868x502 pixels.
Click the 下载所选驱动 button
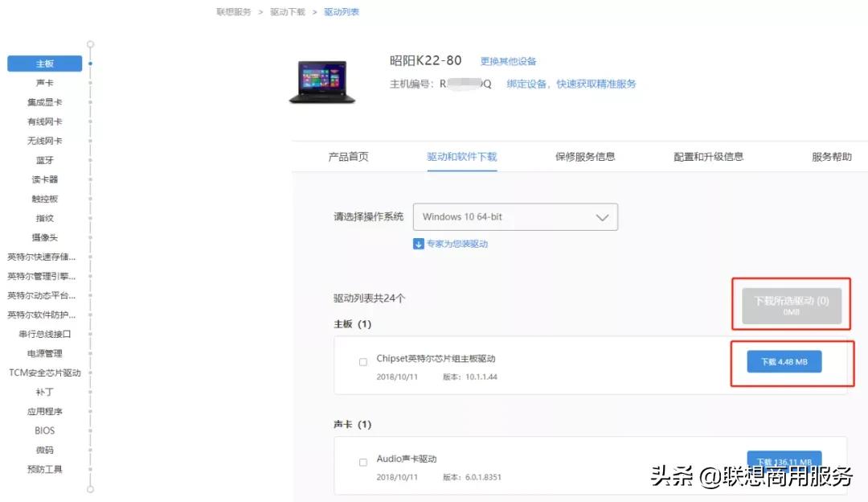click(x=790, y=304)
